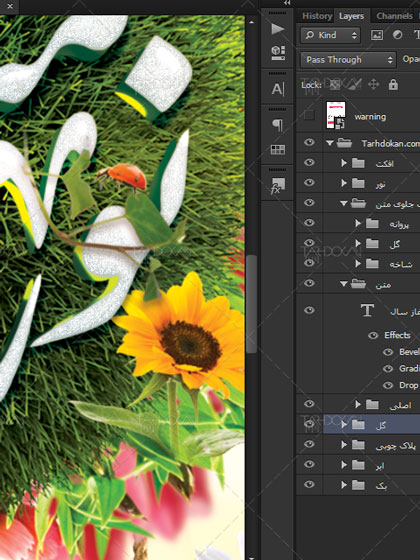
Task: Open the Swatches grid panel icon
Action: (x=278, y=150)
